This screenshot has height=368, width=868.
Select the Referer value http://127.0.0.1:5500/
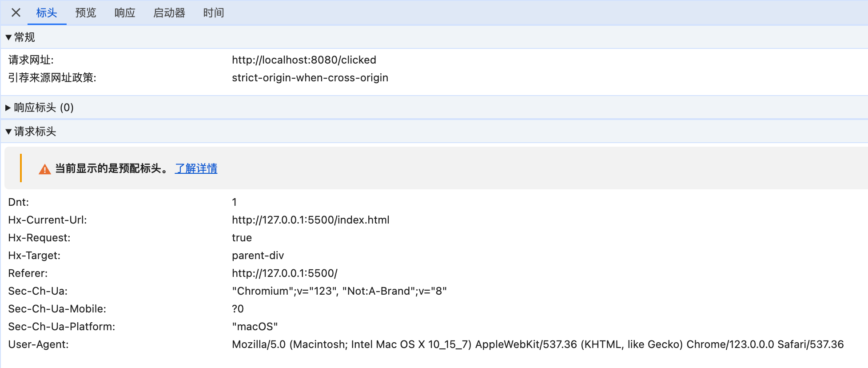click(285, 273)
